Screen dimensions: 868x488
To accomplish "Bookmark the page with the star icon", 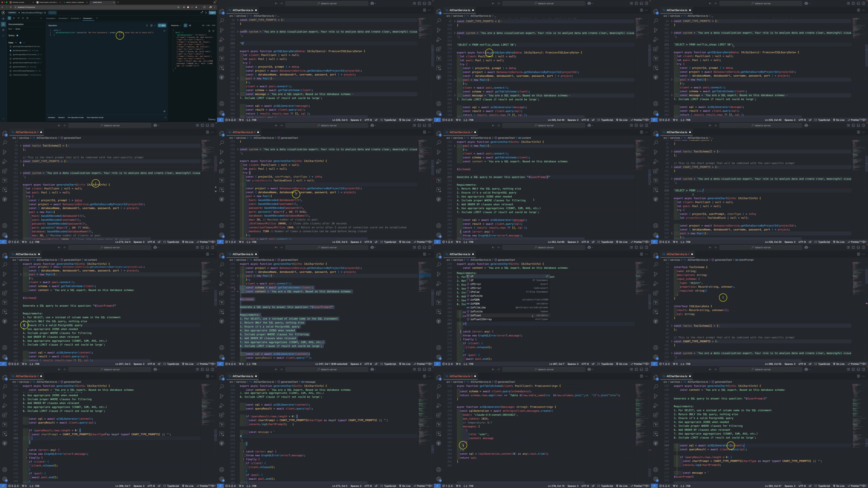I will [178, 7].
